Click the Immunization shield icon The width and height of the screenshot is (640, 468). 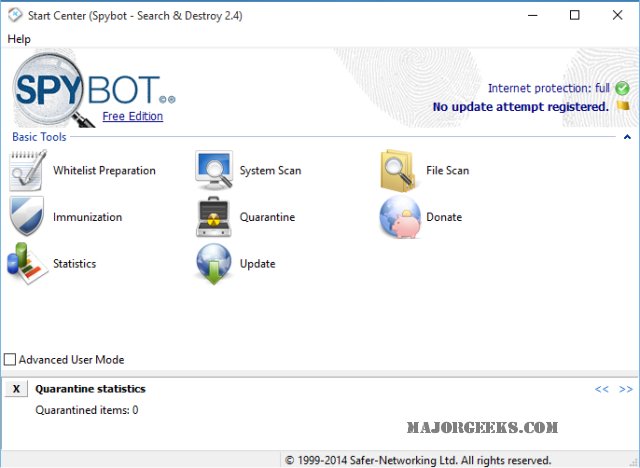pos(27,216)
